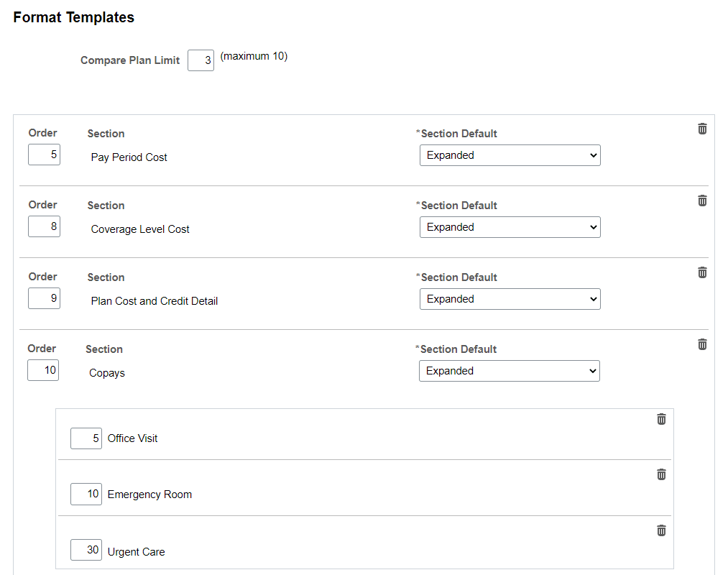This screenshot has height=575, width=728.
Task: Delete the Copays section
Action: click(702, 344)
